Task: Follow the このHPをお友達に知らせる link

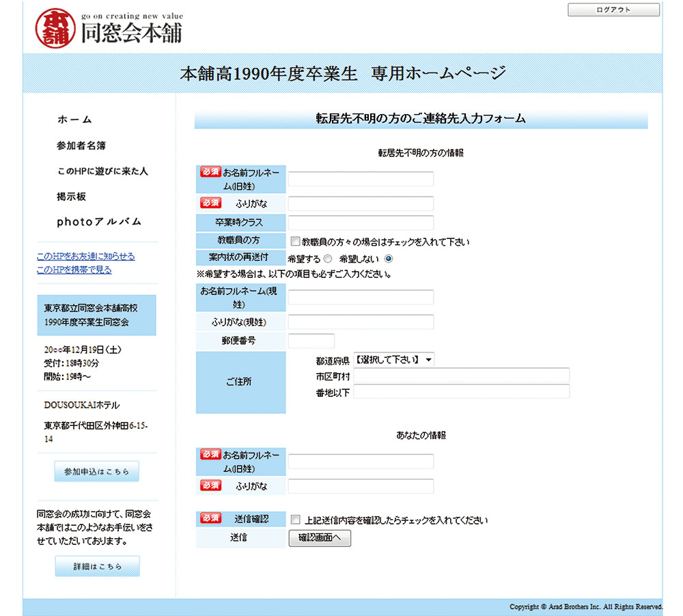Action: [x=86, y=256]
